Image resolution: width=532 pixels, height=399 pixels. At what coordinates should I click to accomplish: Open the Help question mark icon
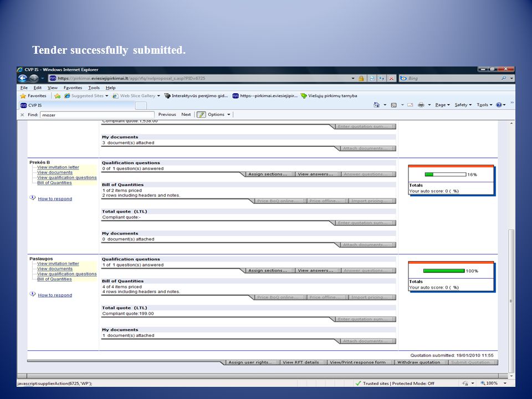(499, 105)
